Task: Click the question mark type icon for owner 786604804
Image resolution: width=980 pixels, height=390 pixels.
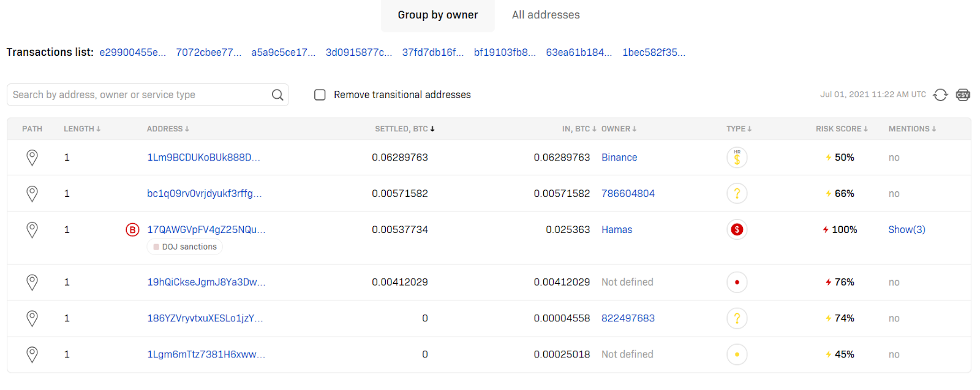Action: [737, 194]
